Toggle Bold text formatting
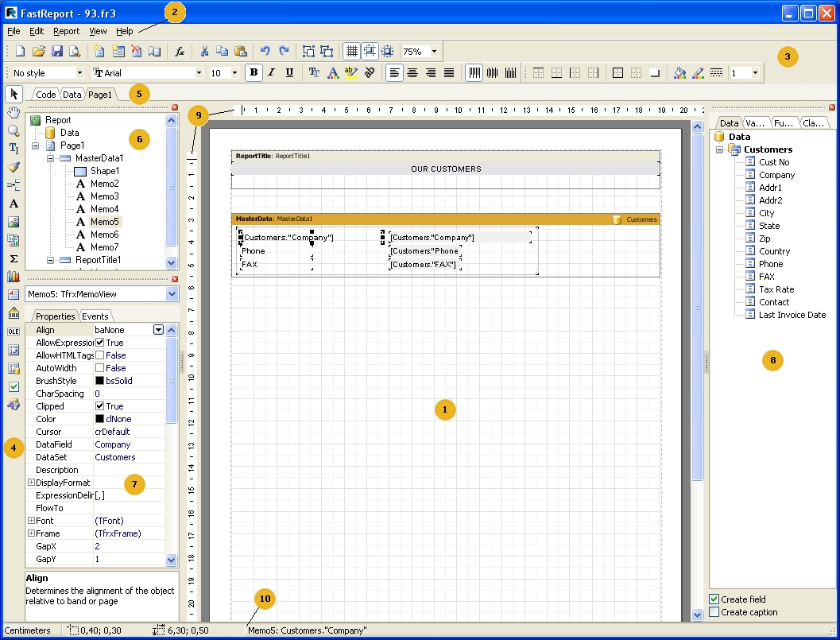This screenshot has width=840, height=640. click(254, 72)
